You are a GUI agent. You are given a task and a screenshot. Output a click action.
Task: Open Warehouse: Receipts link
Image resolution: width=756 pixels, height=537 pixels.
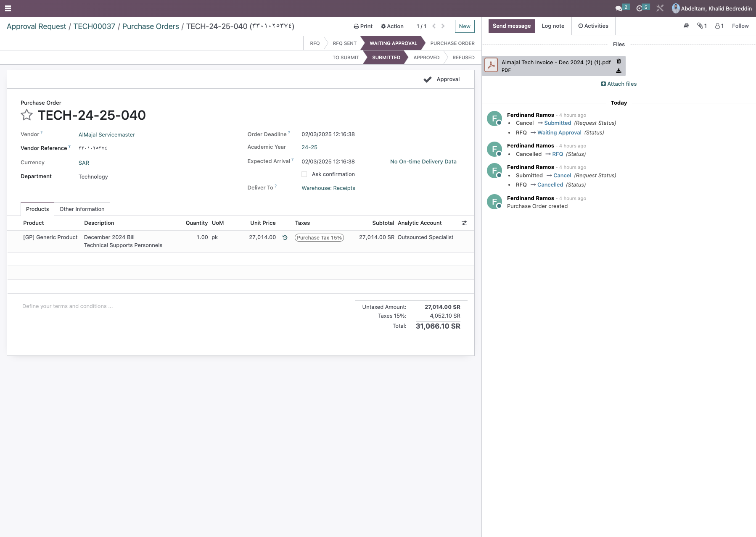[328, 188]
